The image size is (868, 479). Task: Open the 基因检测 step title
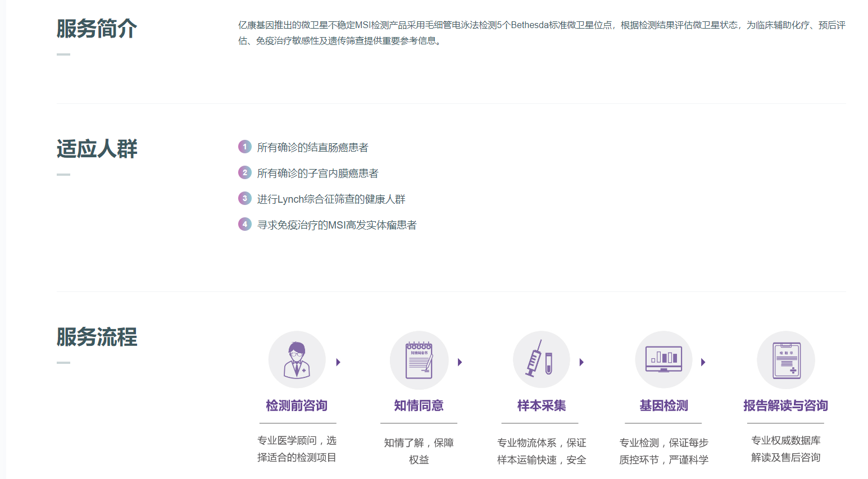pos(664,405)
